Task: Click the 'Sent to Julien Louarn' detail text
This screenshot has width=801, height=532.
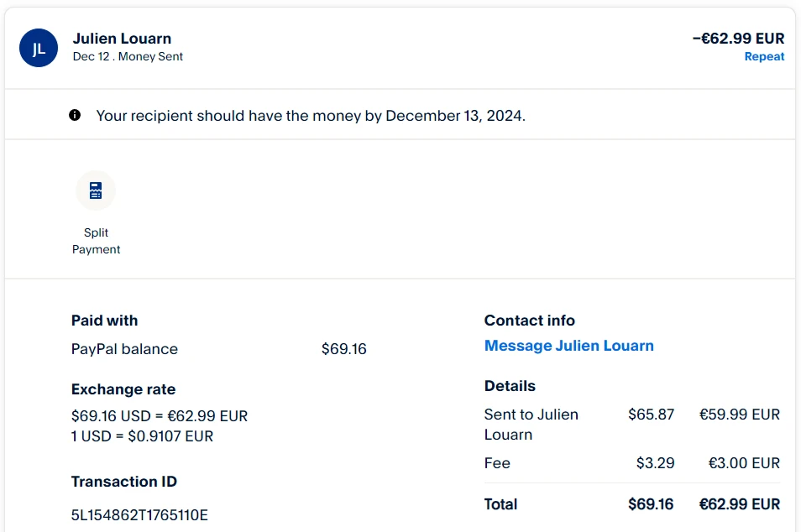Action: point(531,424)
